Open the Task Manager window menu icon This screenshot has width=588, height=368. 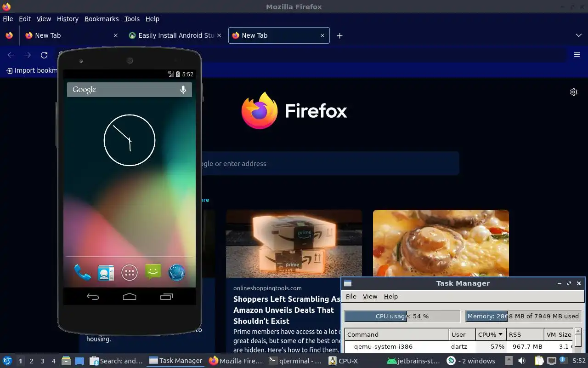click(x=348, y=283)
